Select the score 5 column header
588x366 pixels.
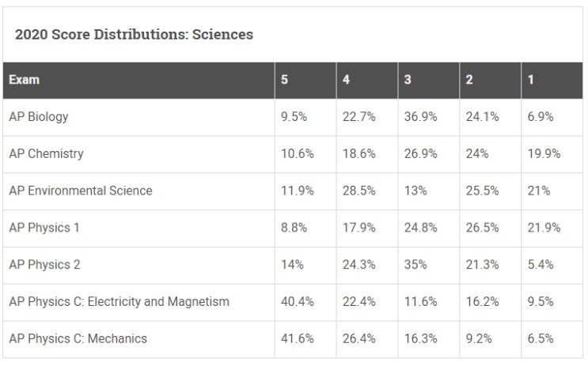pos(285,80)
